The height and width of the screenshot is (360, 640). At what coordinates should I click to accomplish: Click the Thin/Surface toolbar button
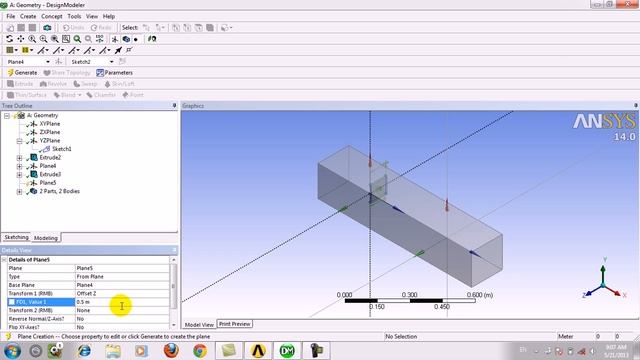pyautogui.click(x=27, y=95)
